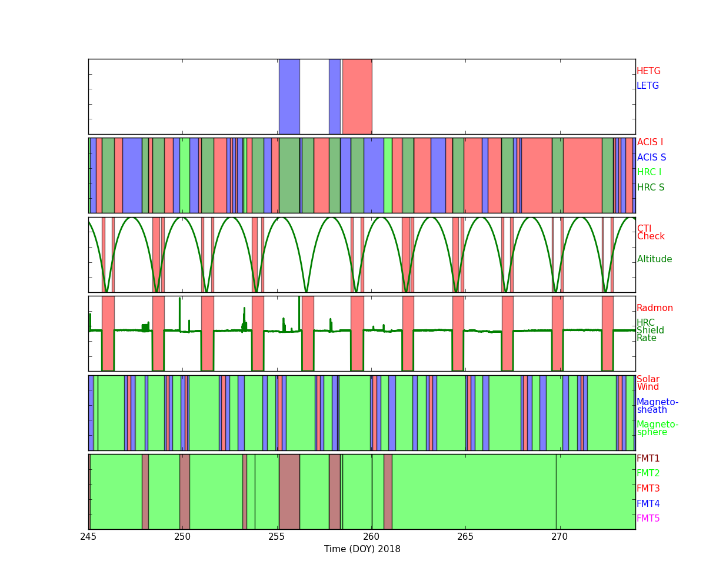Click the ACIS I legend label
Viewport: 706px width, 588px height.
[x=650, y=142]
